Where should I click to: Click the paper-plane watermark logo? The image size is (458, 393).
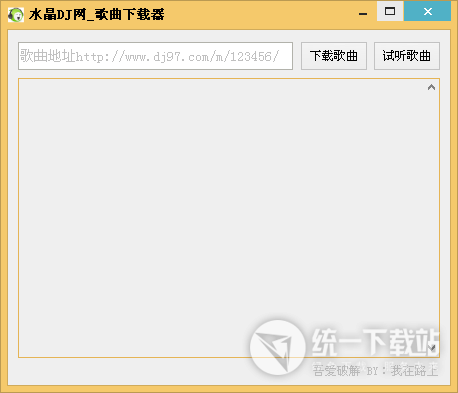(278, 347)
